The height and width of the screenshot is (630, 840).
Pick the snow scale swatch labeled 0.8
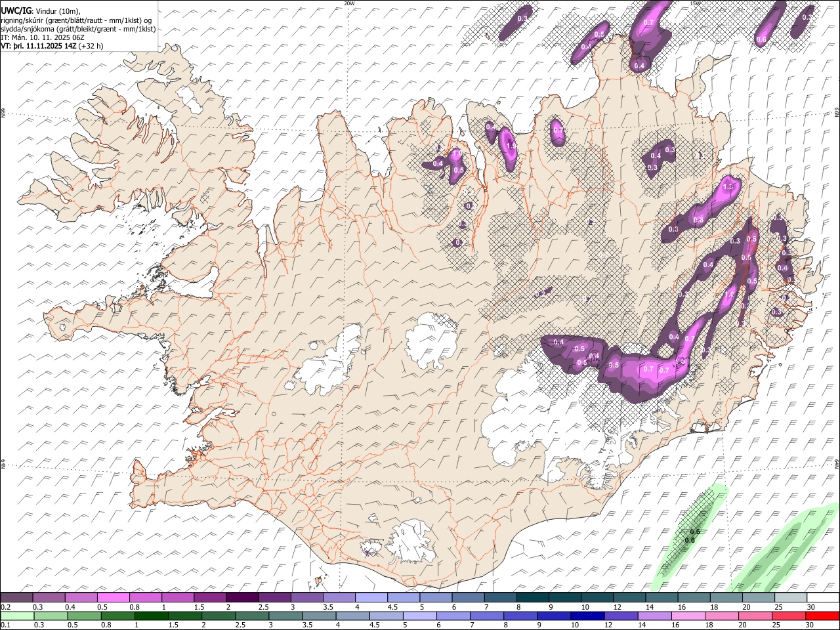coord(145,598)
